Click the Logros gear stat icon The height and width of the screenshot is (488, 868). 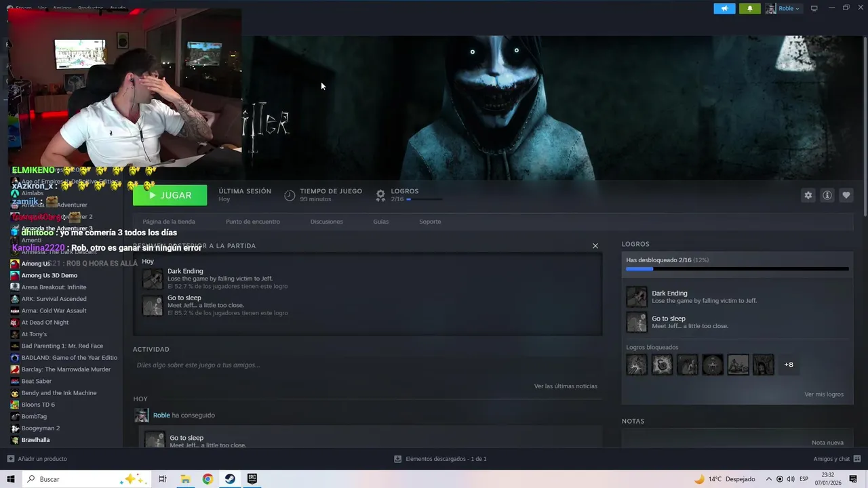[x=380, y=195]
